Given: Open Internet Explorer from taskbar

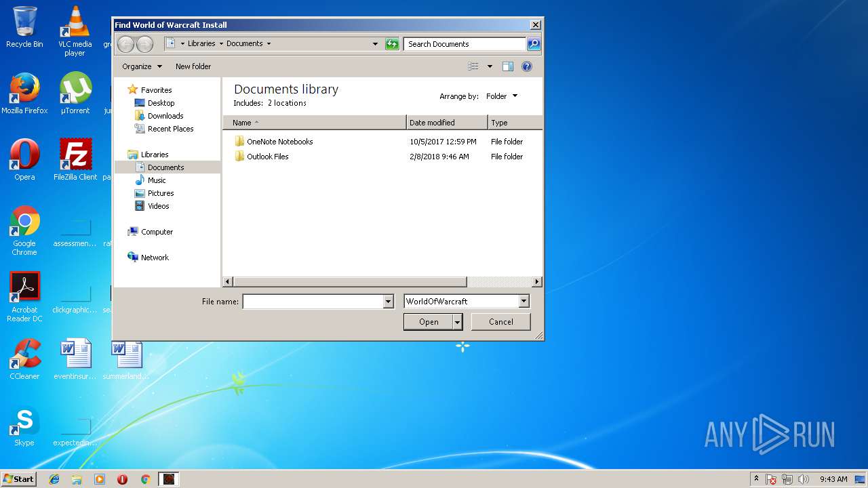Looking at the screenshot, I should pos(54,479).
